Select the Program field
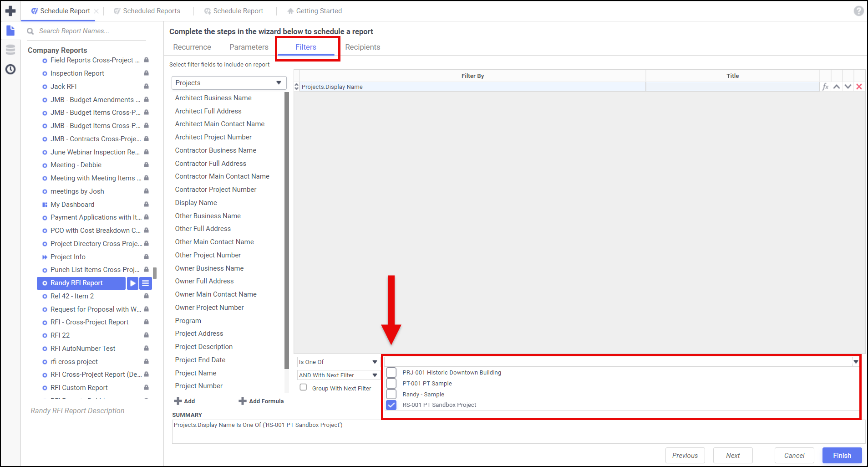Image resolution: width=868 pixels, height=467 pixels. pos(188,320)
